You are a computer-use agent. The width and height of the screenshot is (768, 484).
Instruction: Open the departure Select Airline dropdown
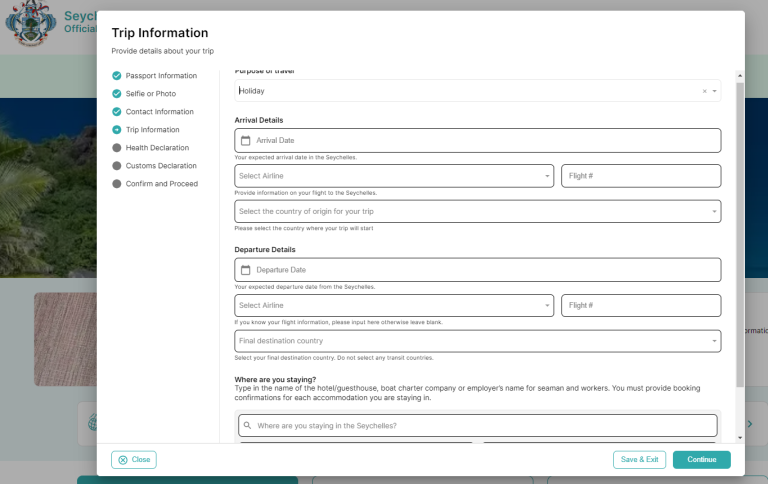547,305
